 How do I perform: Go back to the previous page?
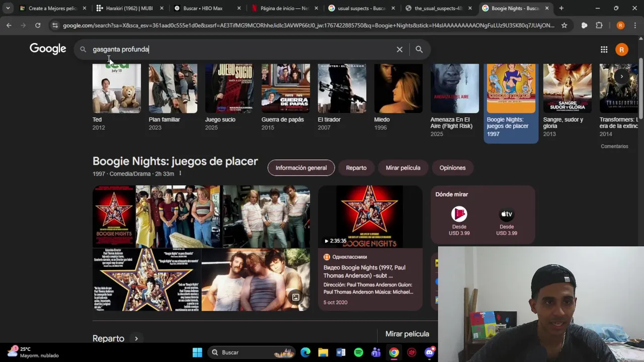(x=9, y=25)
